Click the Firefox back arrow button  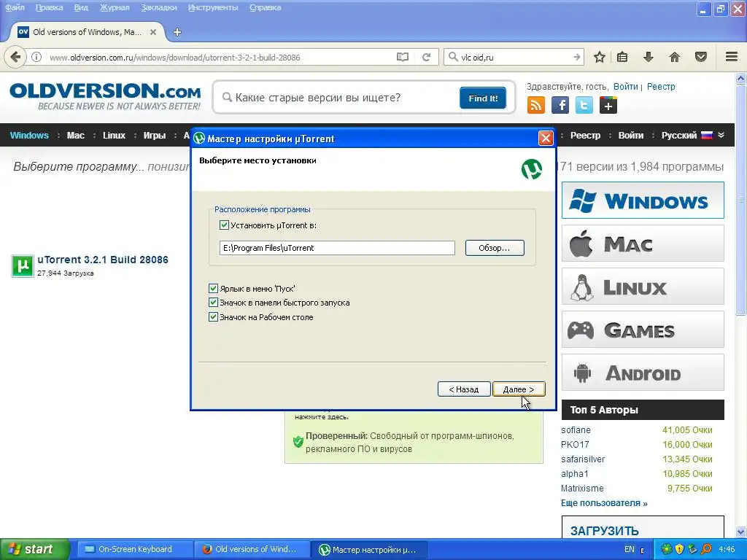(15, 57)
